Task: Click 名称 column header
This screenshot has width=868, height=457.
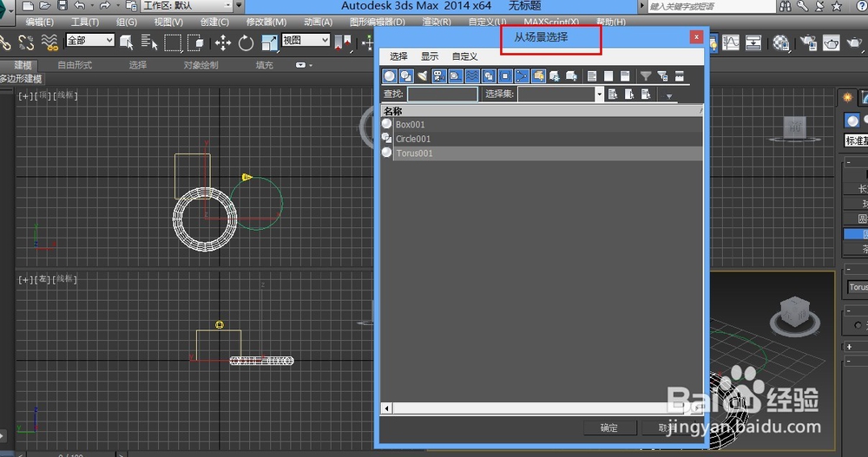Action: coord(542,111)
